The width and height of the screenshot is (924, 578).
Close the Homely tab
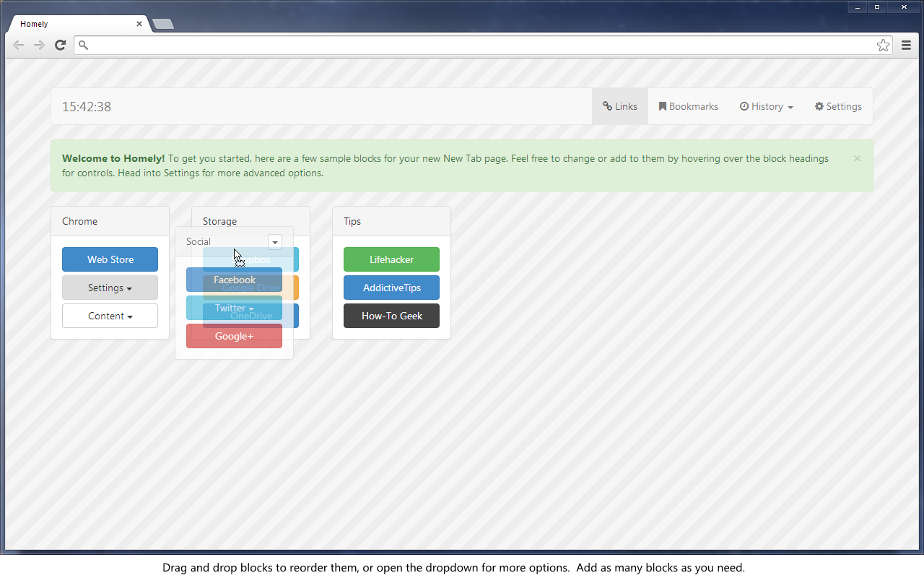pos(139,24)
